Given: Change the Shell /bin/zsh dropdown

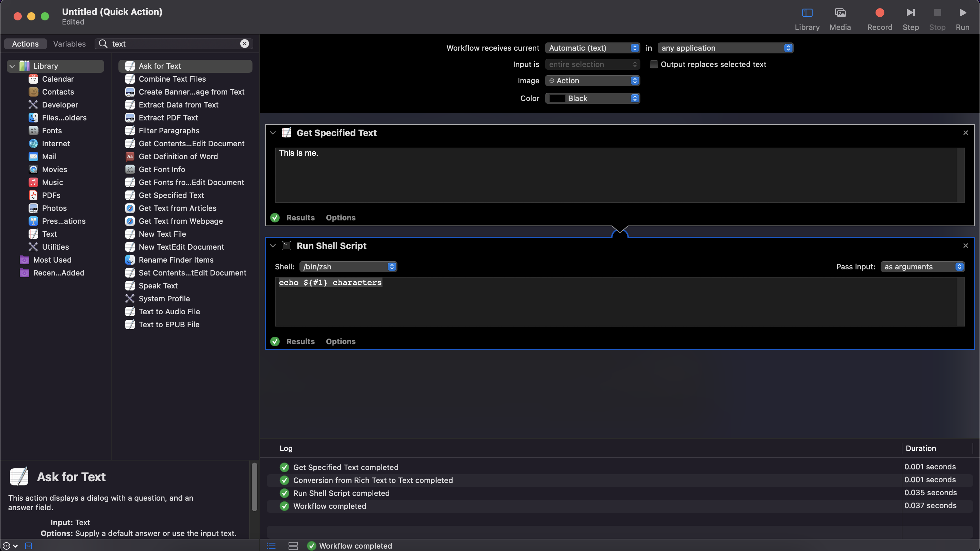Looking at the screenshot, I should (x=348, y=267).
